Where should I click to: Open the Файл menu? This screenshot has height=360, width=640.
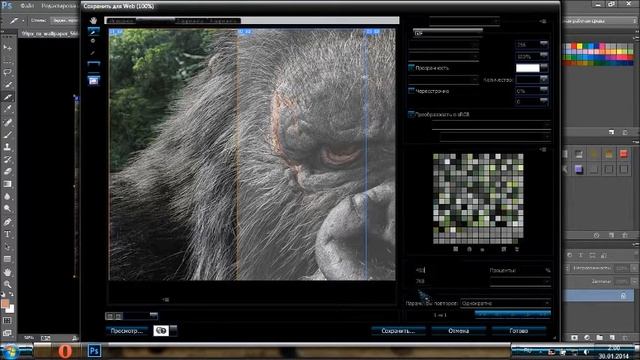(x=27, y=6)
